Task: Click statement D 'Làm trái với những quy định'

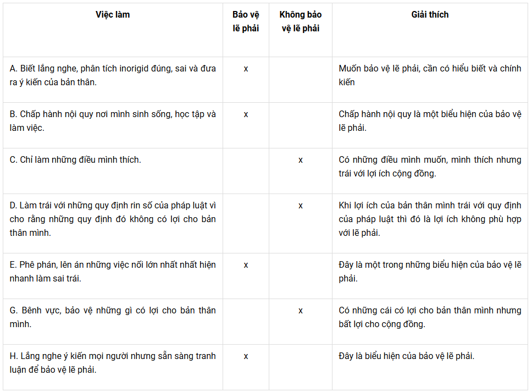Action: pyautogui.click(x=113, y=219)
